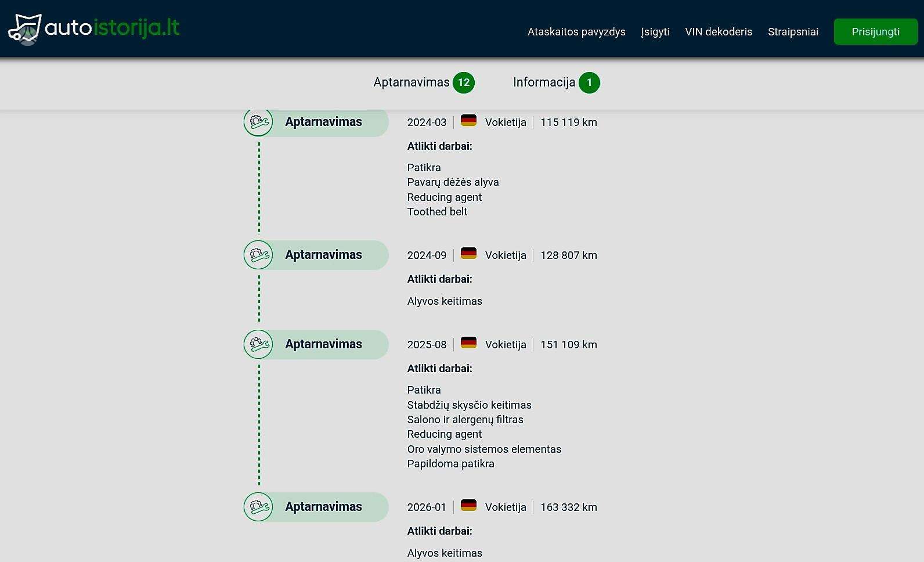
Task: Click the German flag beside 2025-08
Action: click(468, 343)
